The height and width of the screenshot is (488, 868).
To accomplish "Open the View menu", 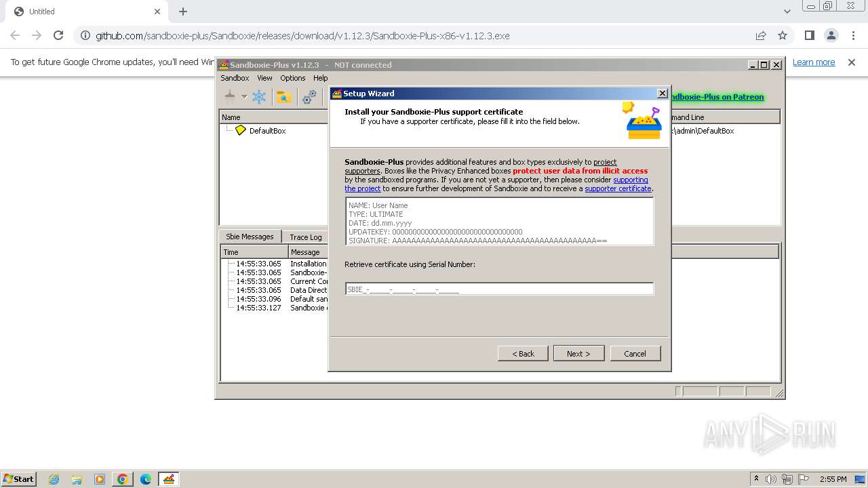I will pyautogui.click(x=264, y=78).
